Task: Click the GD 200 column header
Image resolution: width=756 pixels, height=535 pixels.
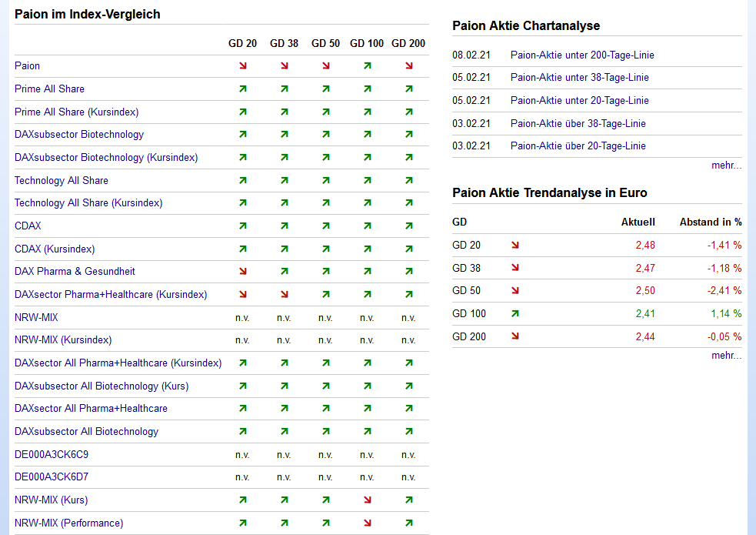Action: tap(408, 44)
